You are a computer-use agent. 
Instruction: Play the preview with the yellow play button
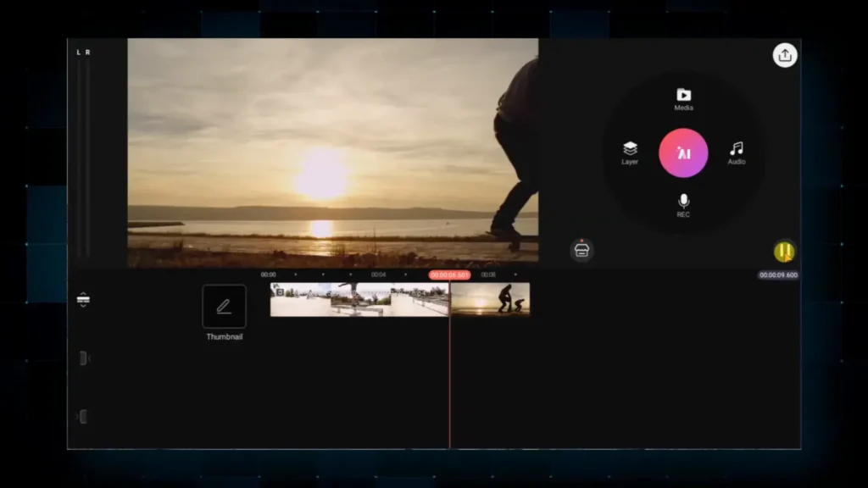[784, 251]
